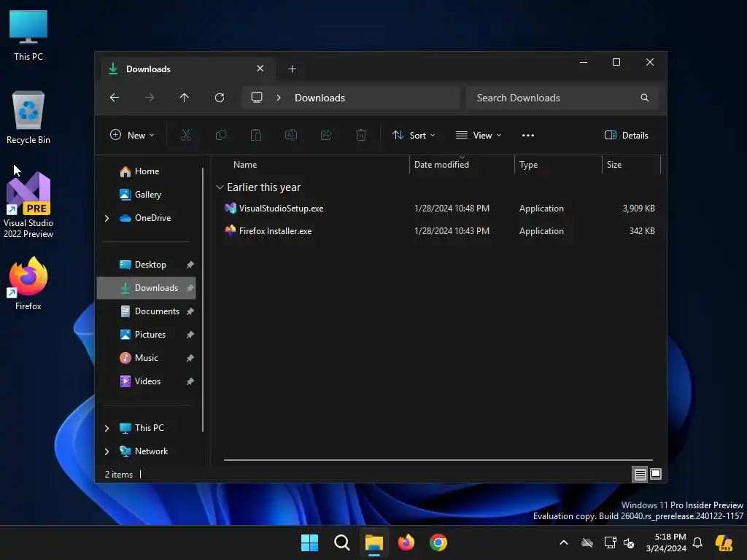The width and height of the screenshot is (747, 560).
Task: Click the search magnifier in Search Downloads
Action: pos(645,98)
